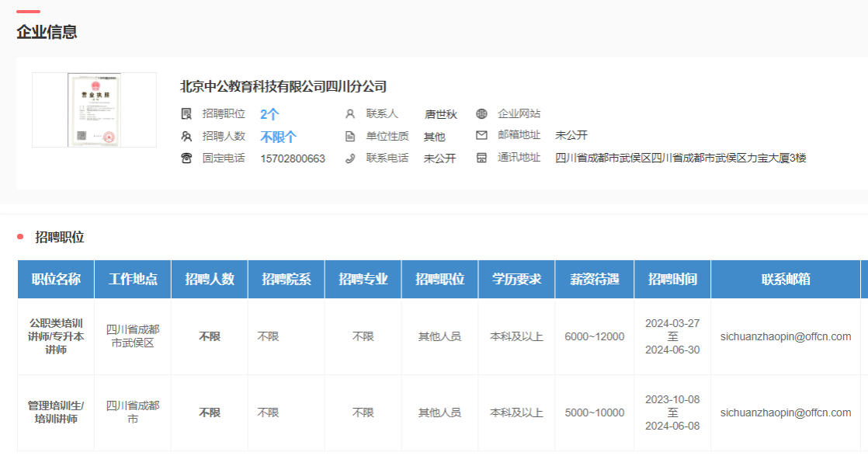The width and height of the screenshot is (868, 456).
Task: Click the 企业网站 globe icon
Action: 481,114
